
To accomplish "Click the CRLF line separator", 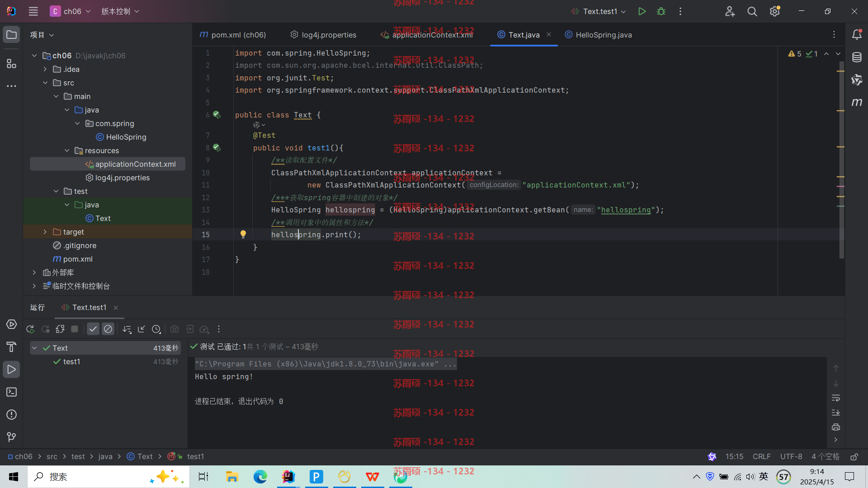I will click(762, 457).
